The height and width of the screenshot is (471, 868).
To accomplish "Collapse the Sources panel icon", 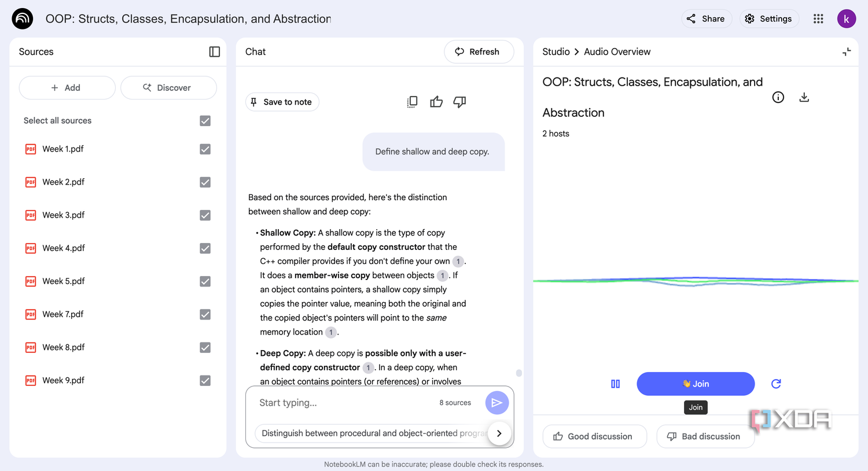I will click(215, 51).
